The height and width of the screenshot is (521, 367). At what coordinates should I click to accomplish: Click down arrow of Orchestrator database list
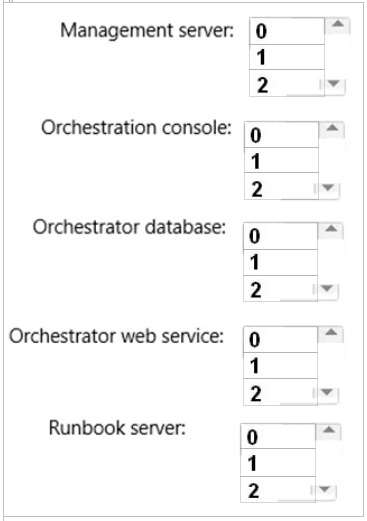[327, 289]
